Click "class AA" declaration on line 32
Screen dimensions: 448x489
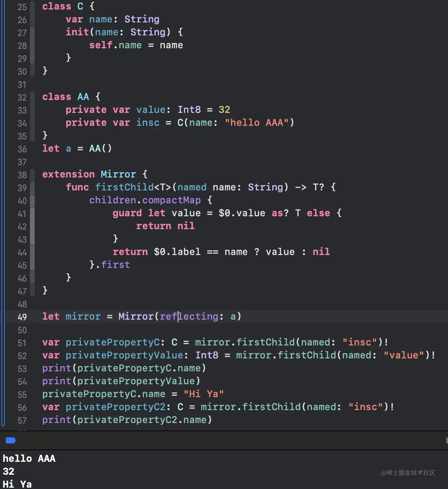66,97
